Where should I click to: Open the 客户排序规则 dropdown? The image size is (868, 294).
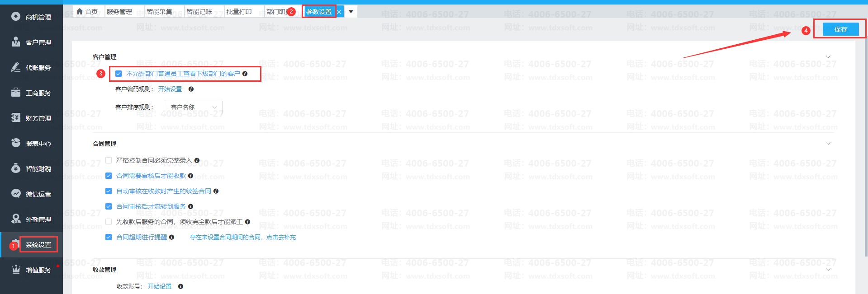coord(193,107)
